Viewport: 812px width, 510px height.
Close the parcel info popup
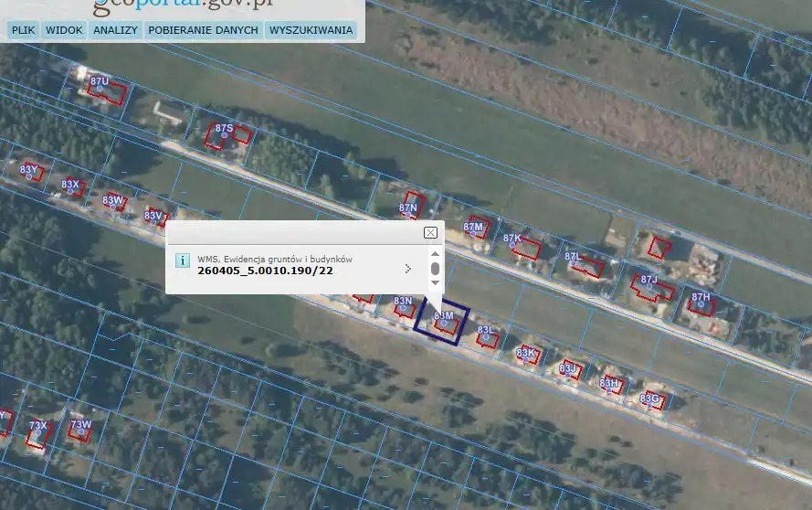click(430, 233)
